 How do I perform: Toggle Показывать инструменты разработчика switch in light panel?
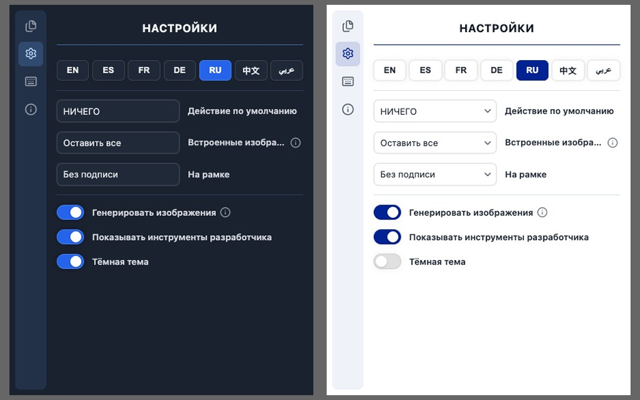387,237
